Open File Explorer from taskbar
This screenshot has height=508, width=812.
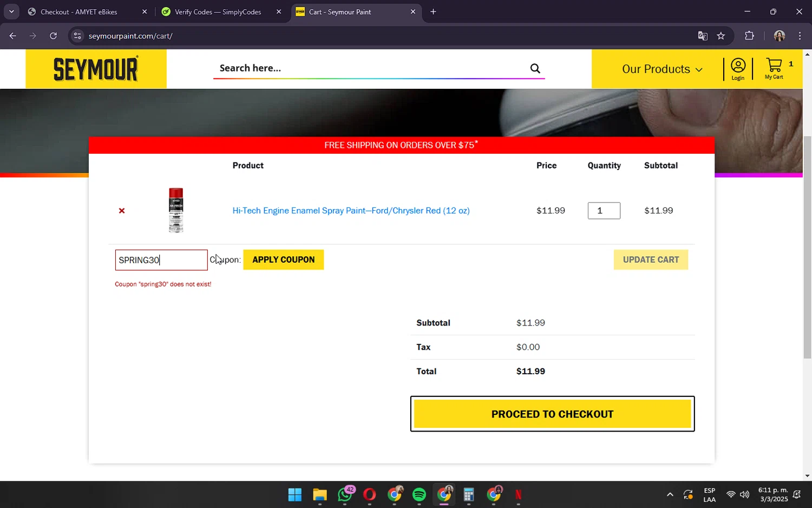click(x=320, y=494)
